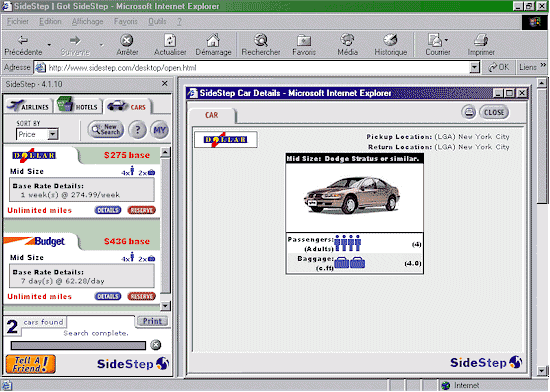Open the Affichage menu
This screenshot has height=392, width=550.
click(88, 21)
